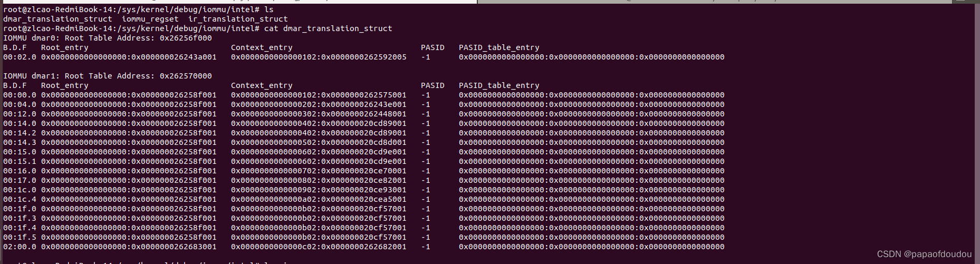980x264 pixels.
Task: Click B.D.F value 00:1c.4
Action: coord(20,199)
